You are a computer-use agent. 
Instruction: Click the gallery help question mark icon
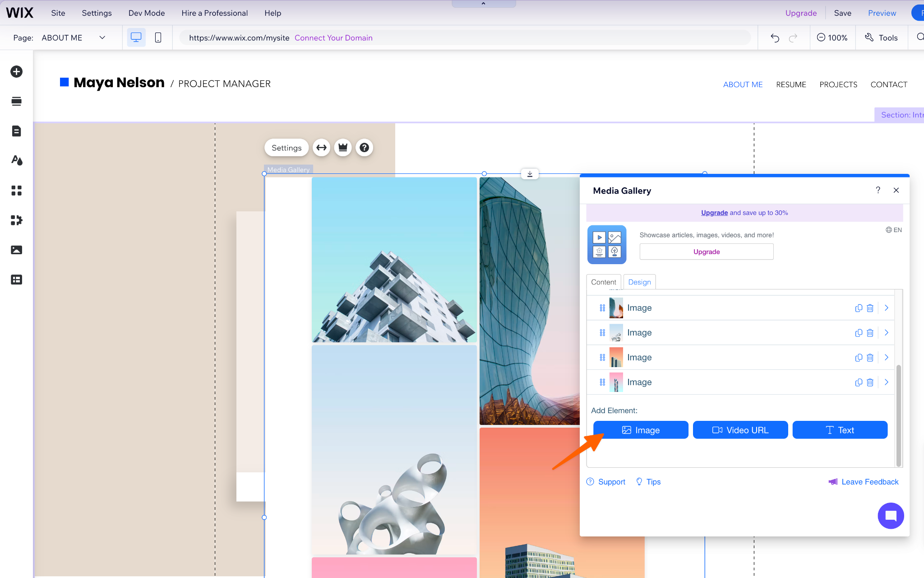click(365, 148)
